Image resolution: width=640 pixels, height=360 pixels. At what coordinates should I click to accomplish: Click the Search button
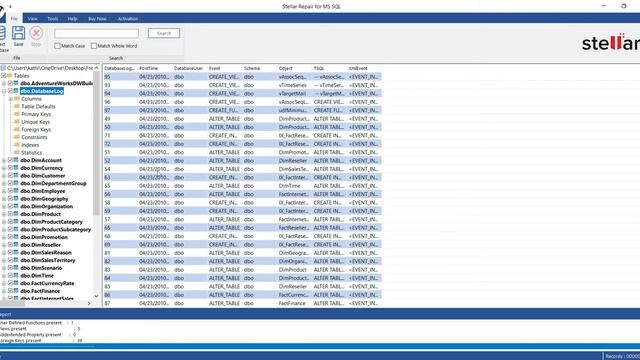(x=164, y=33)
